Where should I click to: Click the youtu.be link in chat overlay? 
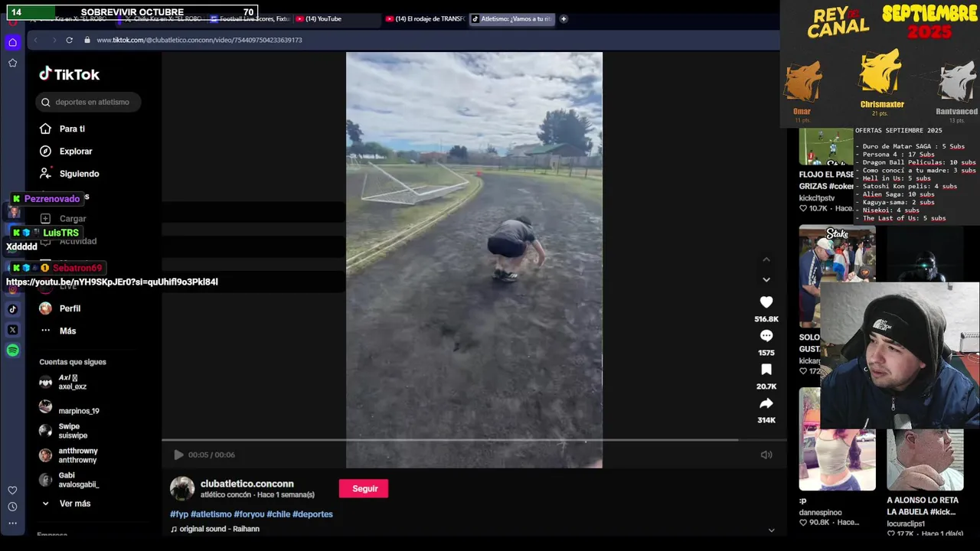coord(113,282)
